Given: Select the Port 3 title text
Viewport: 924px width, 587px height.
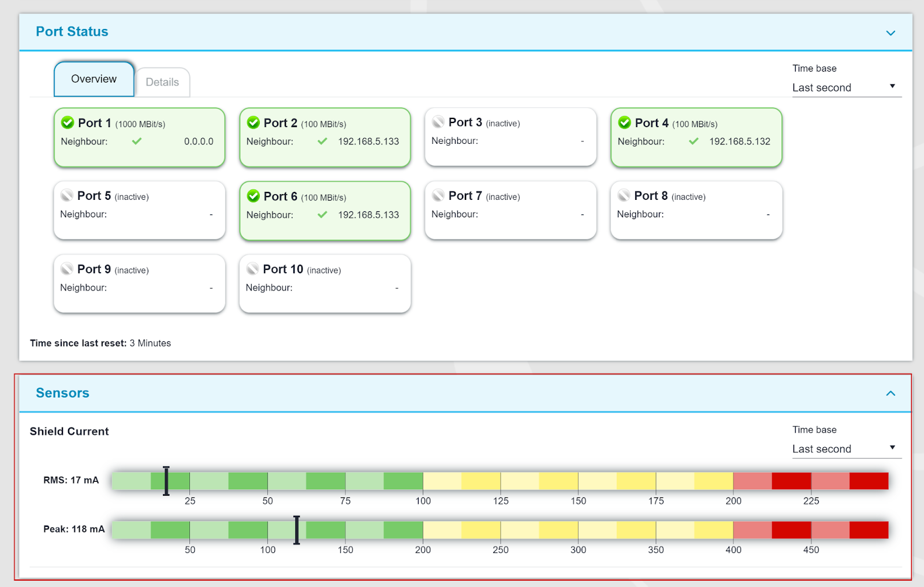Looking at the screenshot, I should [465, 122].
